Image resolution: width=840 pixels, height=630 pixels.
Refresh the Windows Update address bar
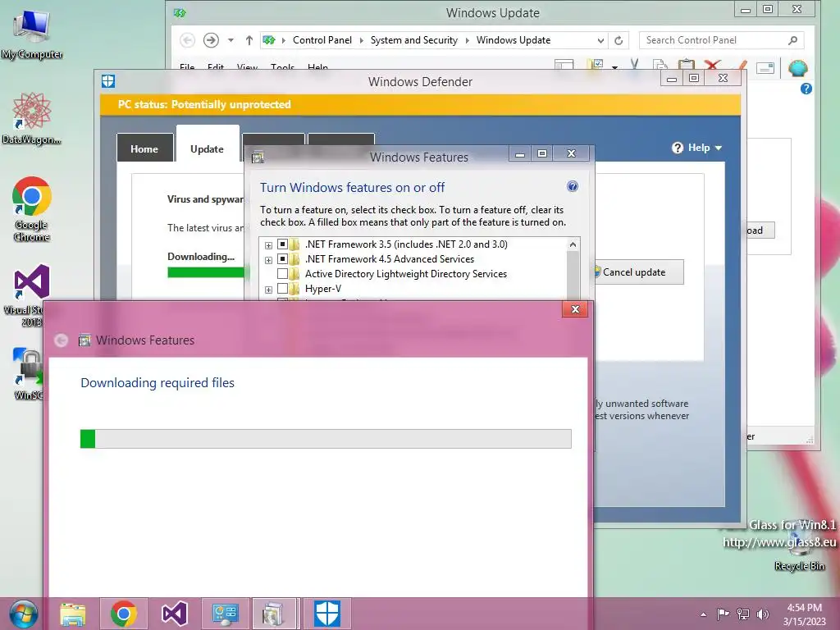pos(619,40)
